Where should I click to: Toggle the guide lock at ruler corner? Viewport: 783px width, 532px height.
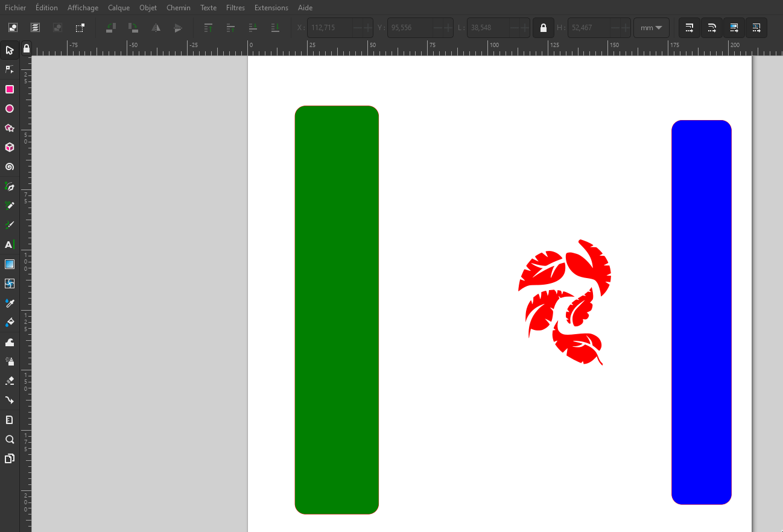pos(26,48)
